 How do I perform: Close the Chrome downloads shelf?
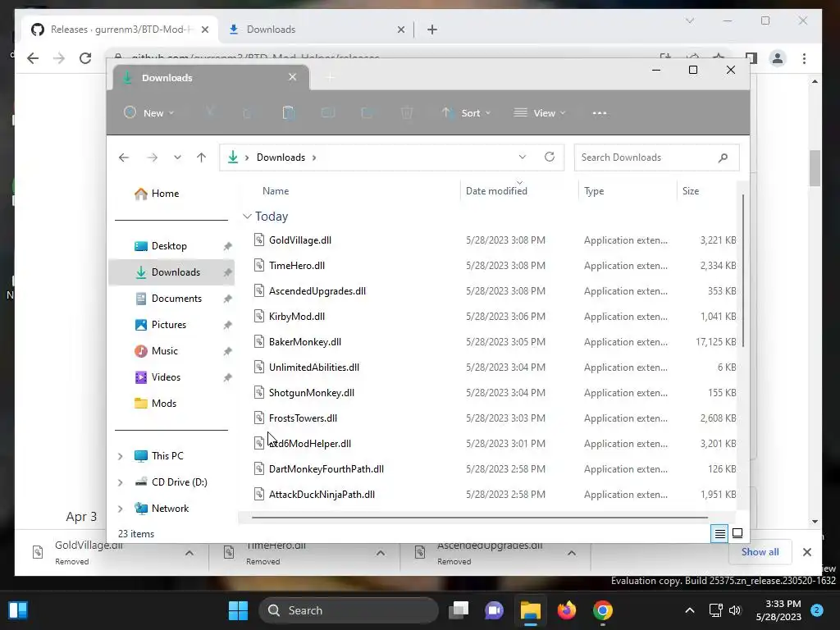[807, 552]
